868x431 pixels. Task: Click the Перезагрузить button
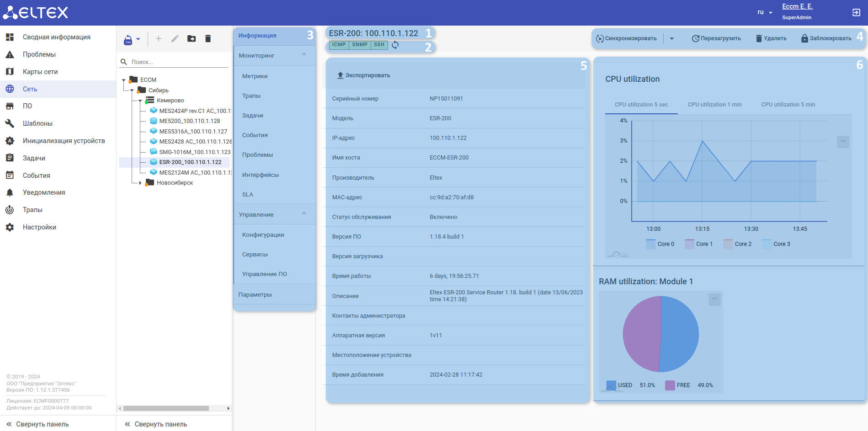(716, 38)
